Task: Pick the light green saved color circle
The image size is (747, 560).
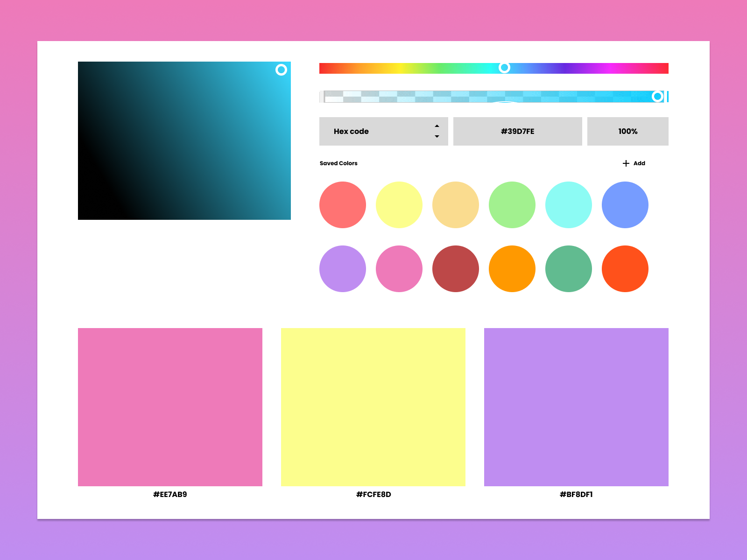Action: click(x=512, y=204)
